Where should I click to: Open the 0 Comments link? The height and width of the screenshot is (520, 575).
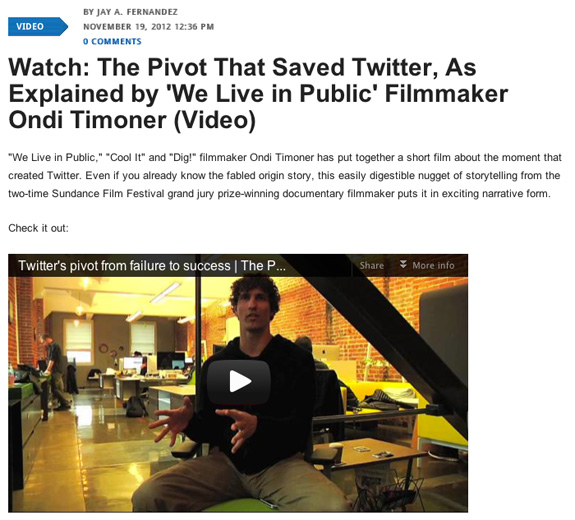(x=112, y=41)
